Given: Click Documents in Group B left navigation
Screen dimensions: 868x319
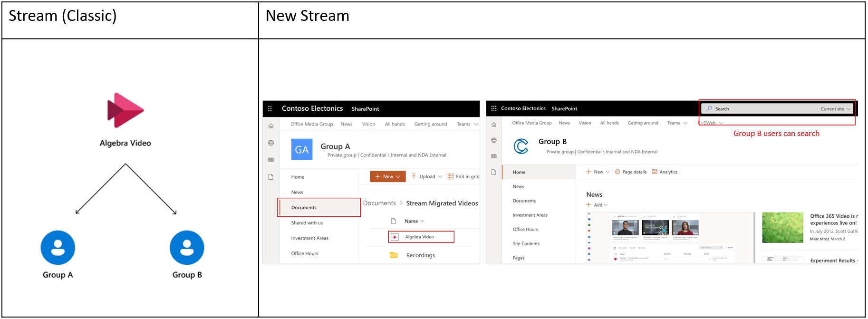Looking at the screenshot, I should [524, 201].
